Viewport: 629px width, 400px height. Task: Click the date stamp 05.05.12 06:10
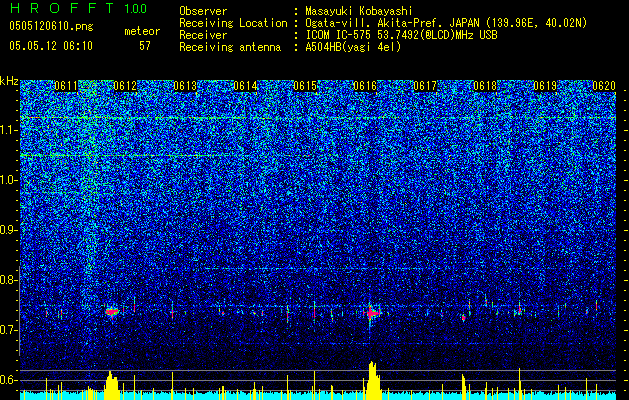[x=51, y=45]
